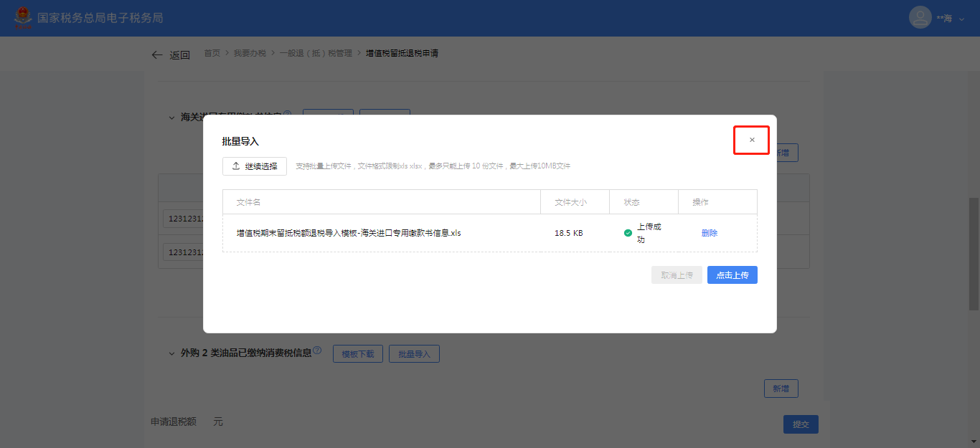Close the 批量导入 dialog with the X
The height and width of the screenshot is (448, 980).
tap(752, 140)
